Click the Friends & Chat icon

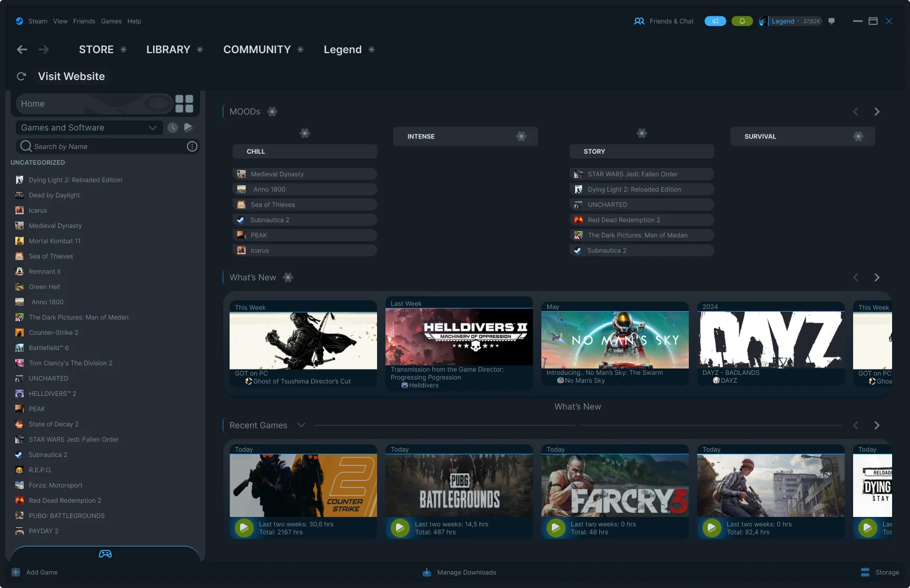coord(639,21)
